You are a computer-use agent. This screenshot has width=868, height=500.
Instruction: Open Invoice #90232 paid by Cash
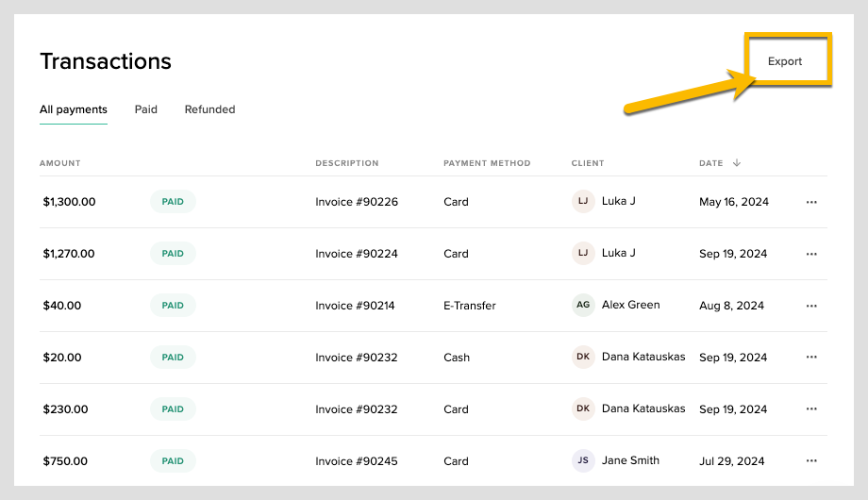pyautogui.click(x=357, y=358)
